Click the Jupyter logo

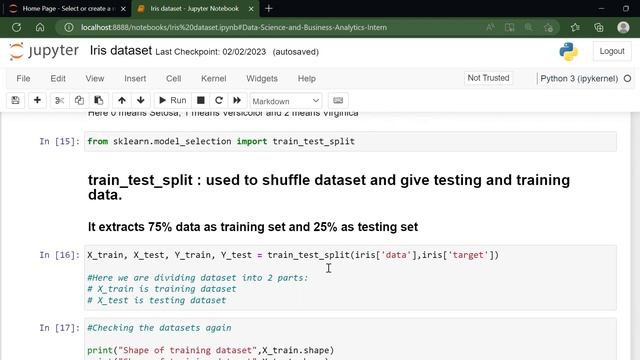pyautogui.click(x=44, y=51)
